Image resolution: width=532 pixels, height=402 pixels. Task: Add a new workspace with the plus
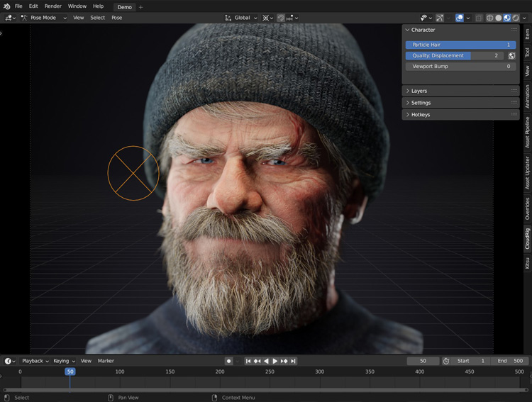click(141, 7)
